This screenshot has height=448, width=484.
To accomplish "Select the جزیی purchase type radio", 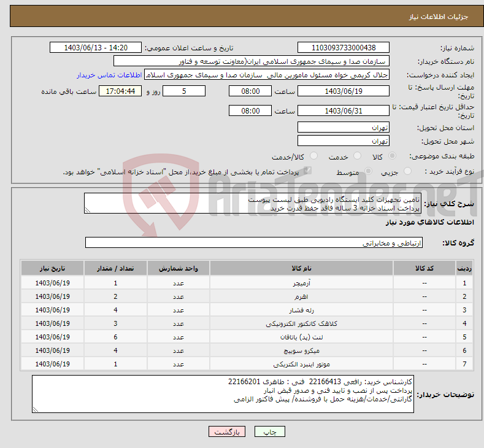I will (407, 171).
